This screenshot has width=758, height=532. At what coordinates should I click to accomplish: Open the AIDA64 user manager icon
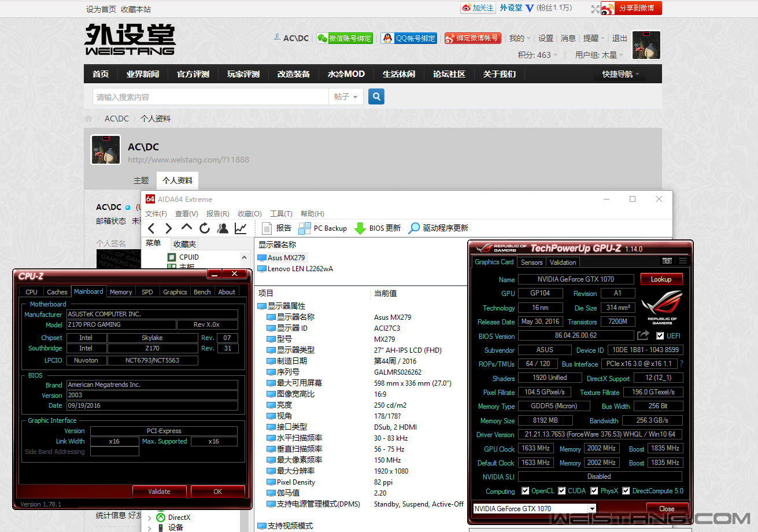(223, 228)
